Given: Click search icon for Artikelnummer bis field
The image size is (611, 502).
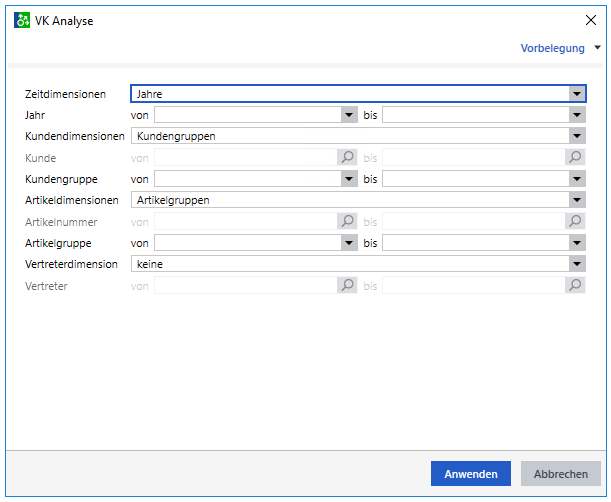Looking at the screenshot, I should [575, 221].
